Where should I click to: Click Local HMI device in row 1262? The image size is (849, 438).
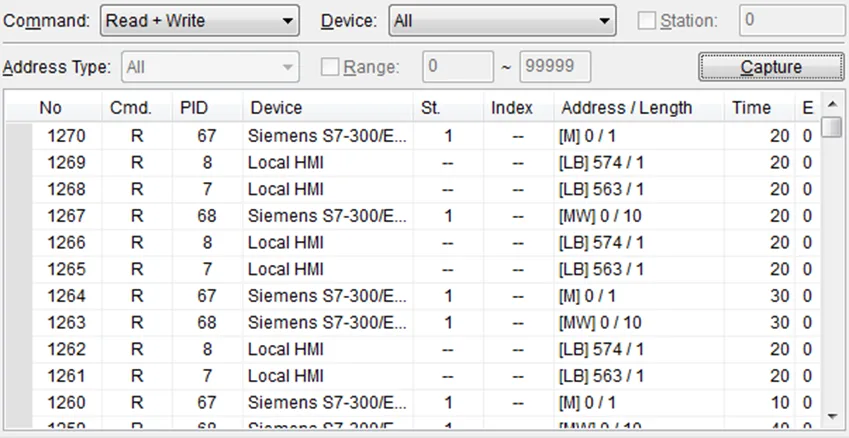click(285, 349)
